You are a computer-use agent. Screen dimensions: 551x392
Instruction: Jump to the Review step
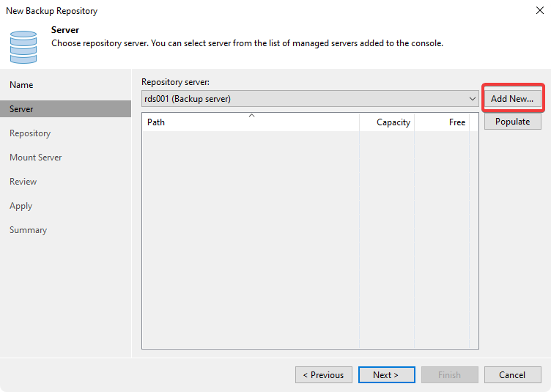click(x=23, y=182)
